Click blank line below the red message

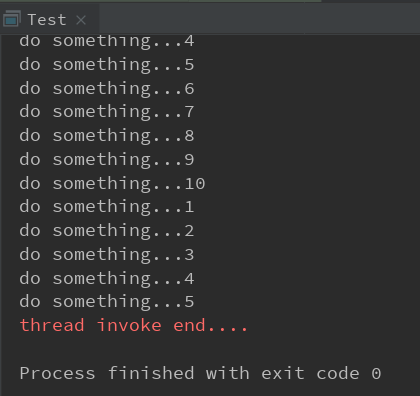pos(210,349)
